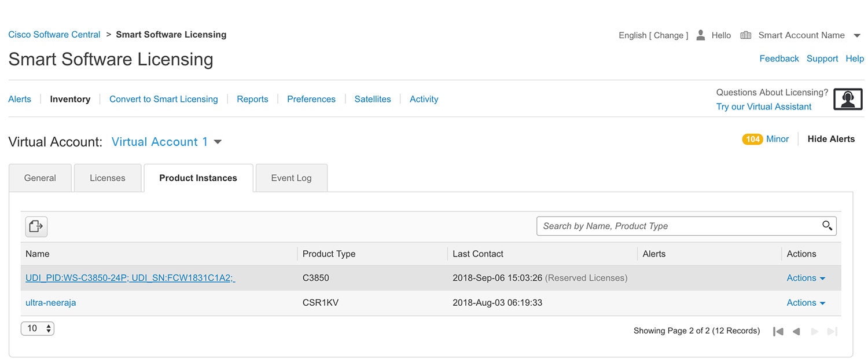Click the Name column header
Screen dimensions: 868x359
[38, 254]
